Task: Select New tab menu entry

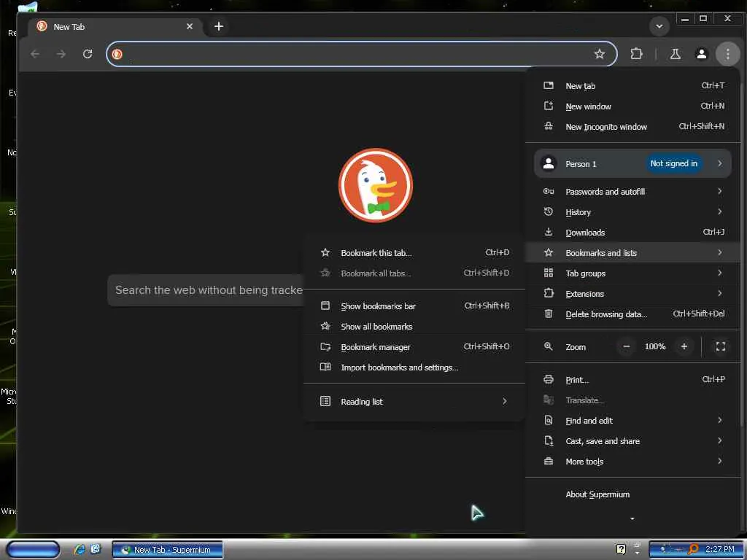Action: pos(633,86)
